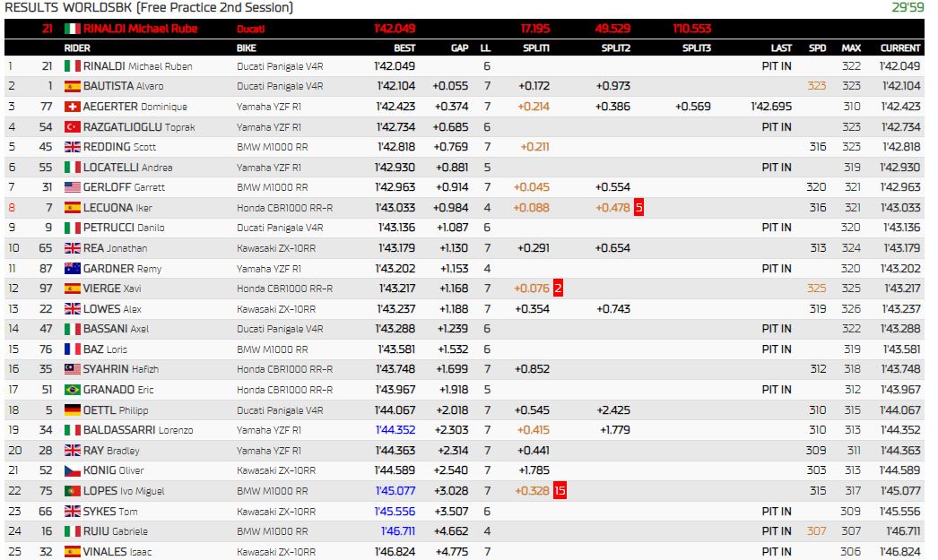Viewport: 938px width, 560px height.
Task: Click the green 29'59 session timer
Action: click(x=908, y=8)
